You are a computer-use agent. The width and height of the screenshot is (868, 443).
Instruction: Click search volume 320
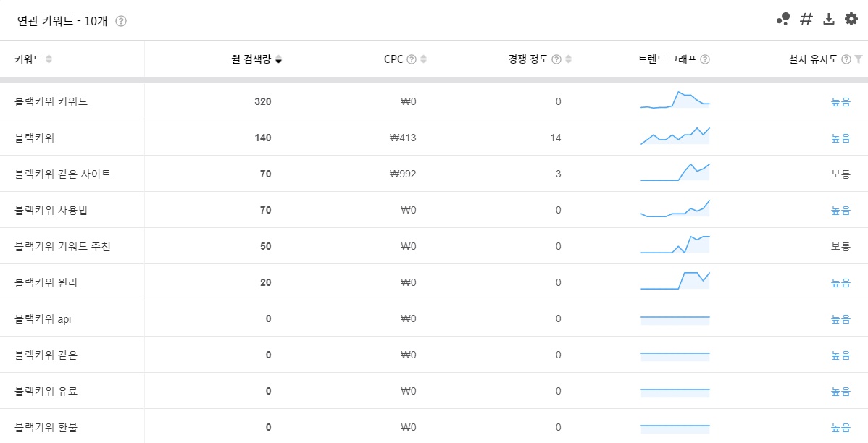[x=263, y=102]
